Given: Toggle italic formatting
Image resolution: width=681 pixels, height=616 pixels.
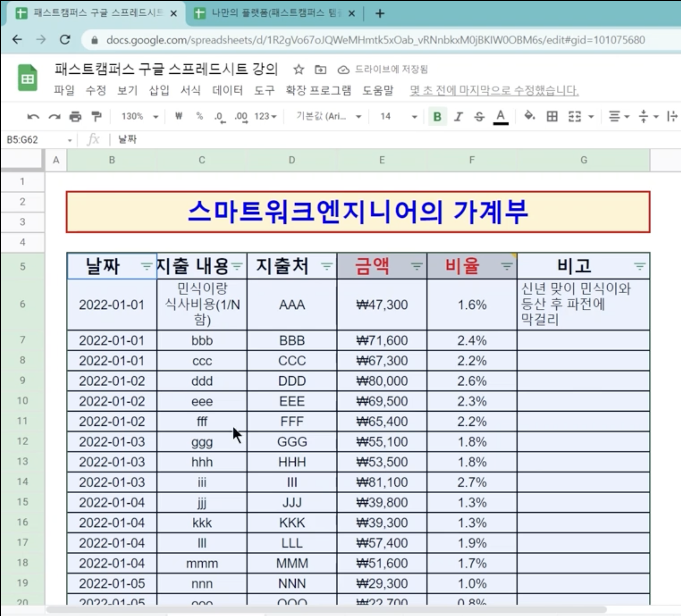Looking at the screenshot, I should tap(458, 117).
